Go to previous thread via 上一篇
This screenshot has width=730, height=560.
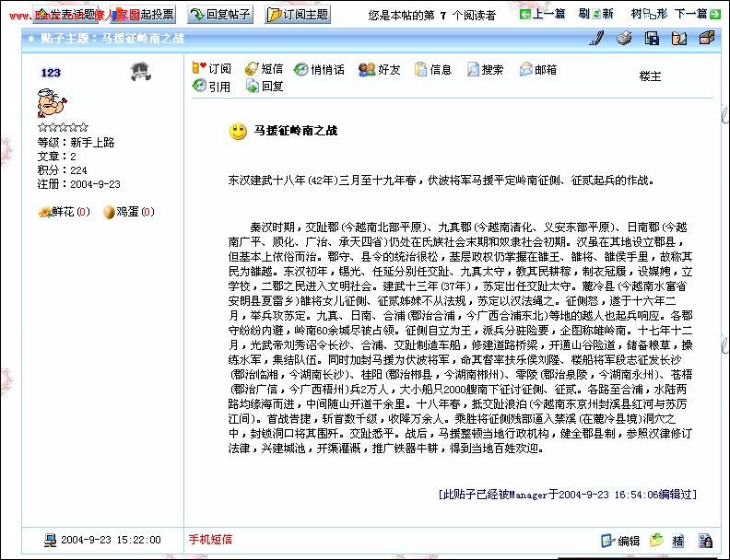pos(542,15)
